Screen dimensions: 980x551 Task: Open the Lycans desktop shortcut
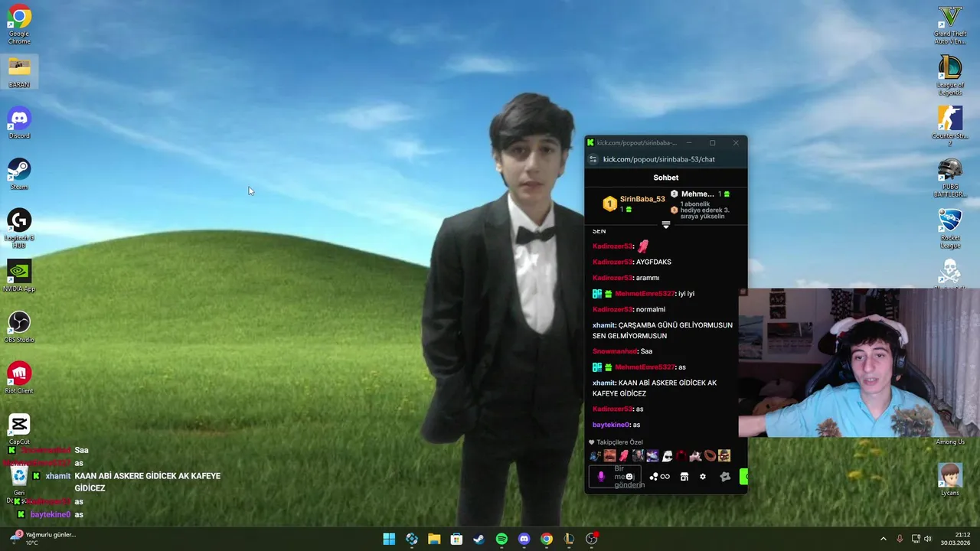(950, 480)
